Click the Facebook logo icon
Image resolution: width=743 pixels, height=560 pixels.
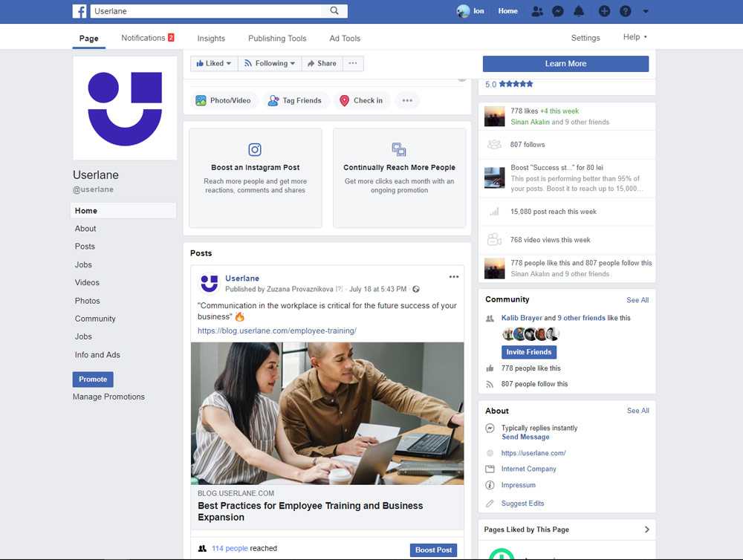coord(80,11)
